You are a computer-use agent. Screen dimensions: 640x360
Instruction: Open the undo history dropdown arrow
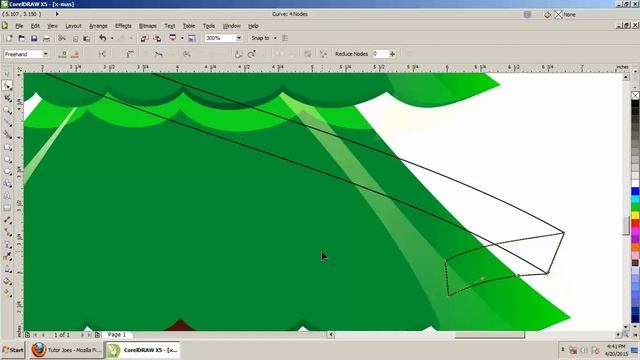point(112,38)
